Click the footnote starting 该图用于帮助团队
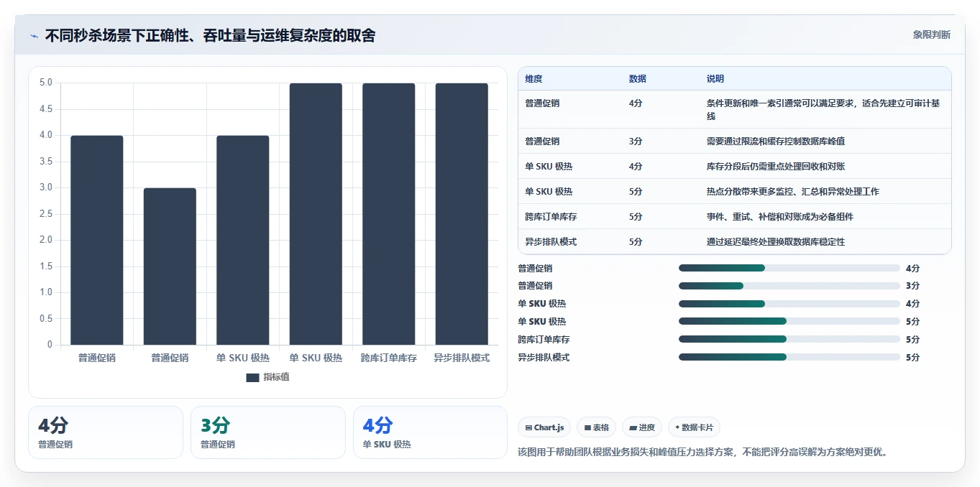The width and height of the screenshot is (980, 487). (703, 453)
